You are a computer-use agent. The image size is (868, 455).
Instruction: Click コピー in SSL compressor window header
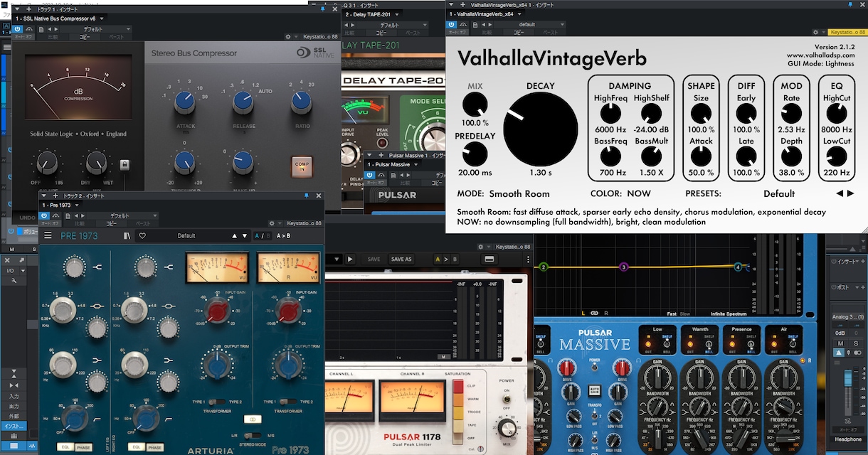click(x=84, y=36)
